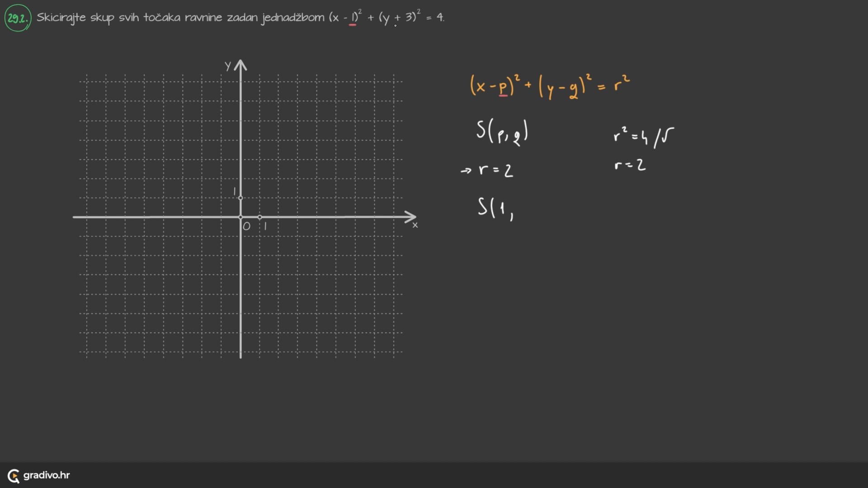Click the word Skicirajte in problem text
The width and height of the screenshot is (868, 488).
[x=61, y=18]
